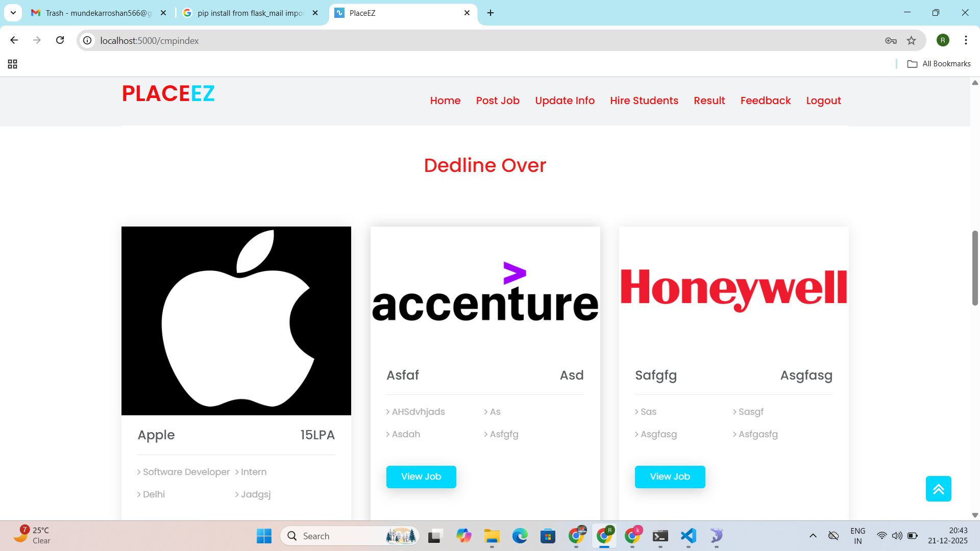Viewport: 980px width, 551px height.
Task: Open the apps grid icon in bookmarks bar
Action: point(13,64)
